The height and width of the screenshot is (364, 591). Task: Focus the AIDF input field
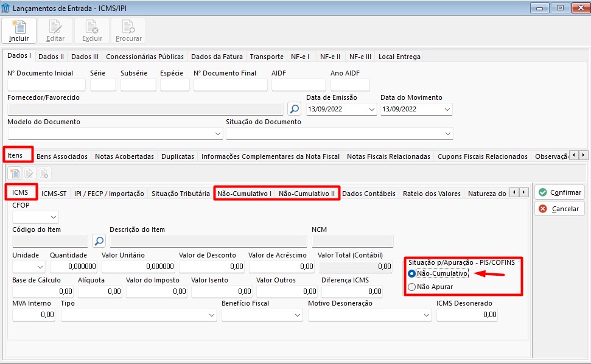pyautogui.click(x=298, y=85)
